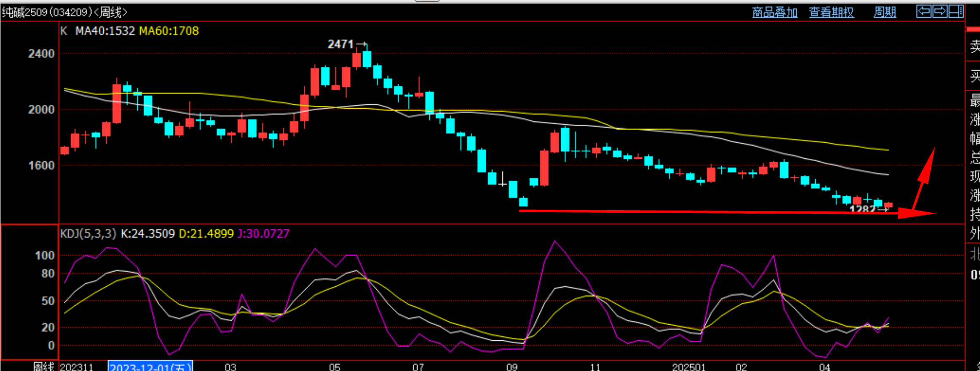Click the K label before MA40
This screenshot has height=371, width=980.
(x=64, y=31)
